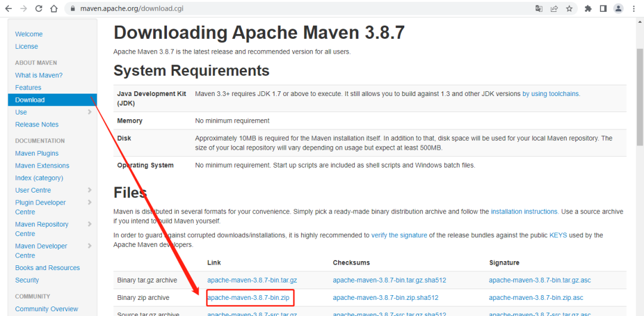This screenshot has height=316, width=644.
Task: Expand the Maven Repository Centre arrow
Action: coord(89,224)
